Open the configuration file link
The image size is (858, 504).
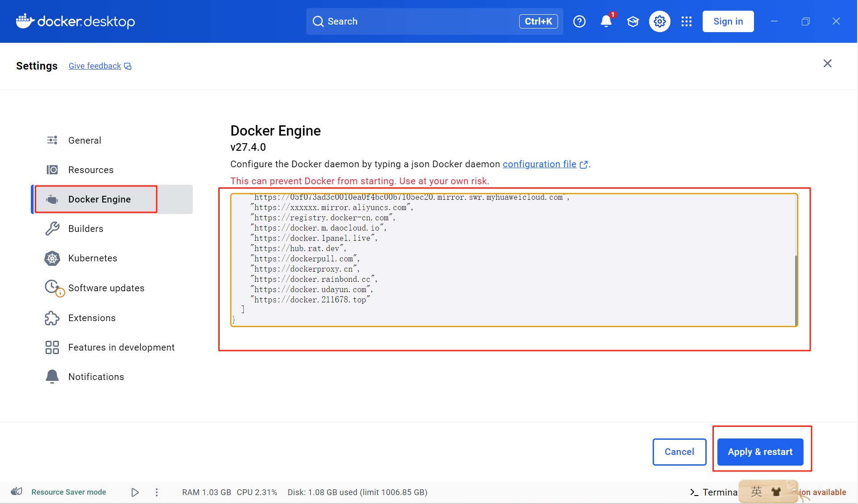[x=539, y=164]
